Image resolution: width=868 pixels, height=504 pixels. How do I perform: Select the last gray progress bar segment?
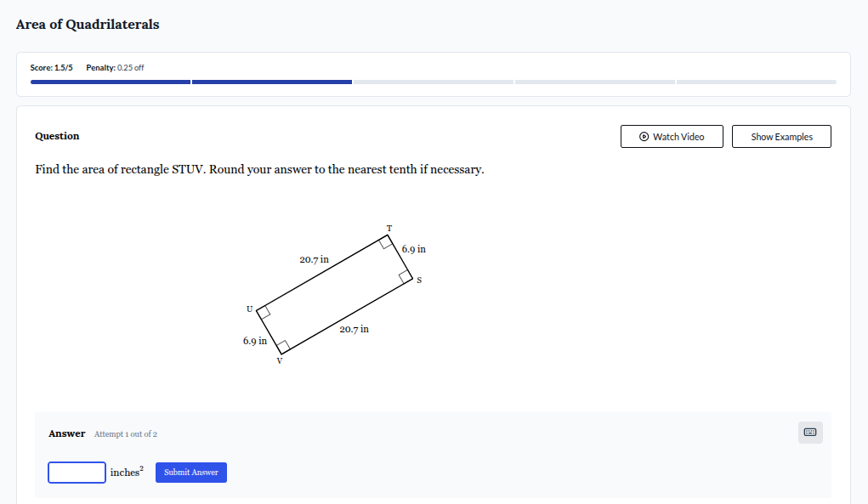pyautogui.click(x=755, y=82)
